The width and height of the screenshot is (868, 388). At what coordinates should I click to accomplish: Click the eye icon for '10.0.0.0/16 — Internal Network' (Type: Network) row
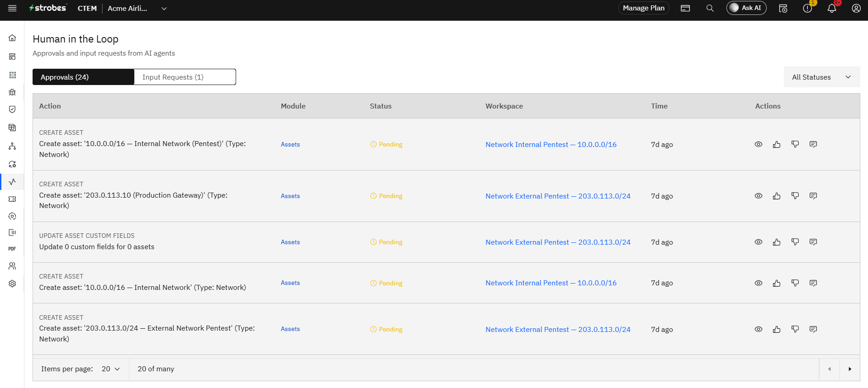(759, 283)
